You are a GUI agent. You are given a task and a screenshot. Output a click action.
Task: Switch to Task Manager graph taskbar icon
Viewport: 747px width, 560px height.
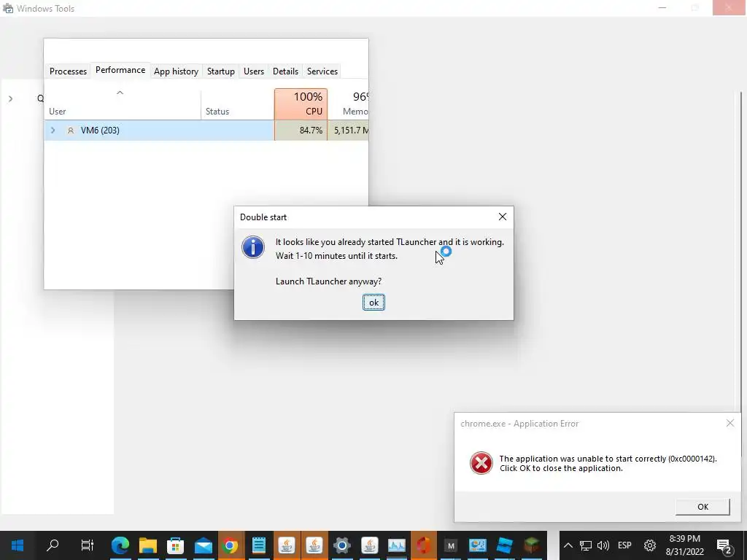[397, 545]
